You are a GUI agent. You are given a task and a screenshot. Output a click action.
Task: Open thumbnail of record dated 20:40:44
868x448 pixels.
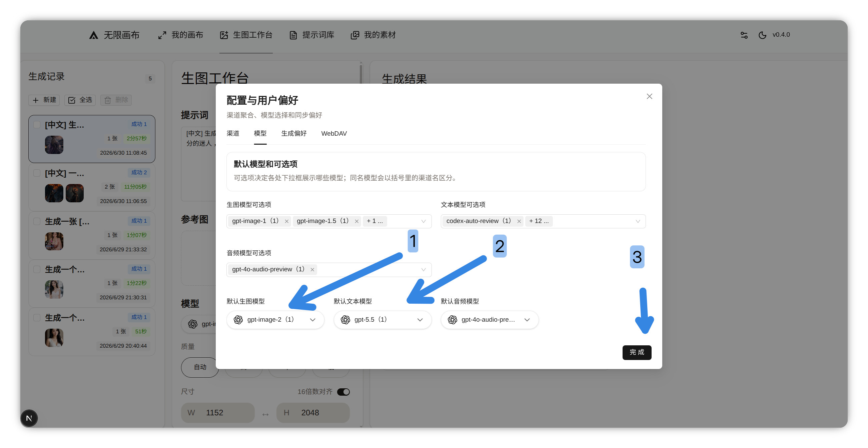[x=54, y=338]
